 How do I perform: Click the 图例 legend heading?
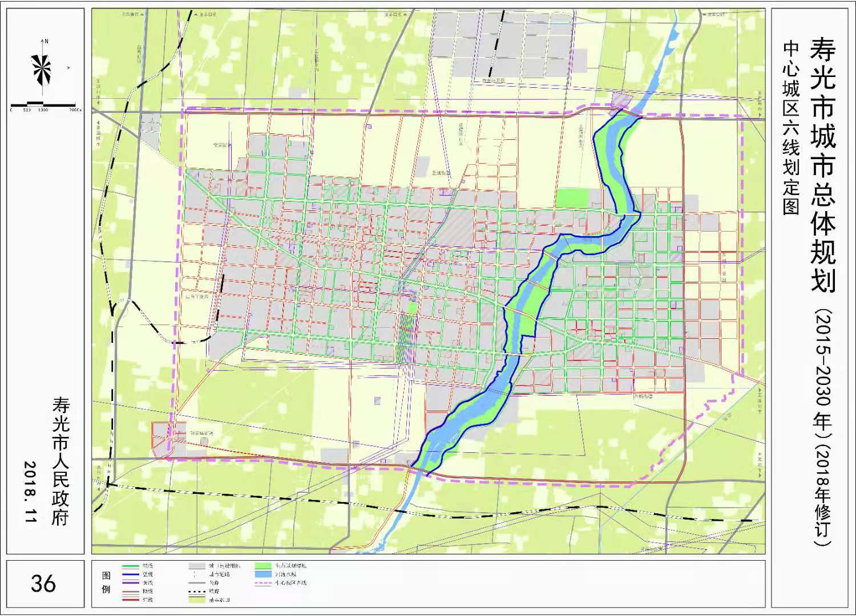coord(106,582)
